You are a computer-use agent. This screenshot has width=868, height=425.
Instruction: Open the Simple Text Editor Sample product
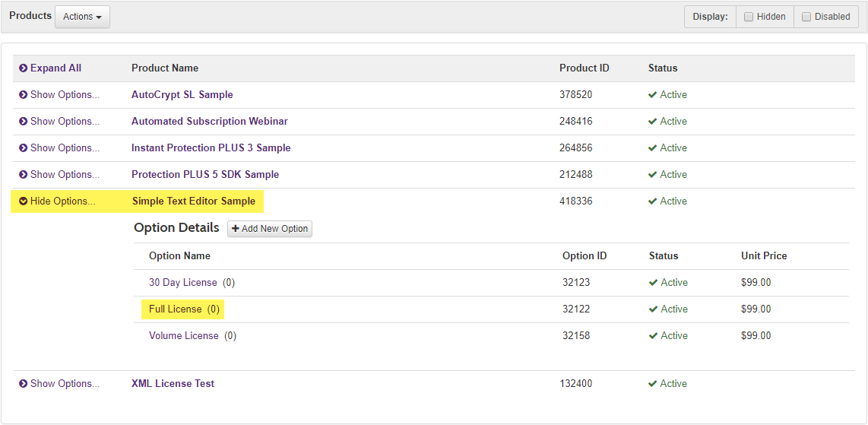click(194, 201)
